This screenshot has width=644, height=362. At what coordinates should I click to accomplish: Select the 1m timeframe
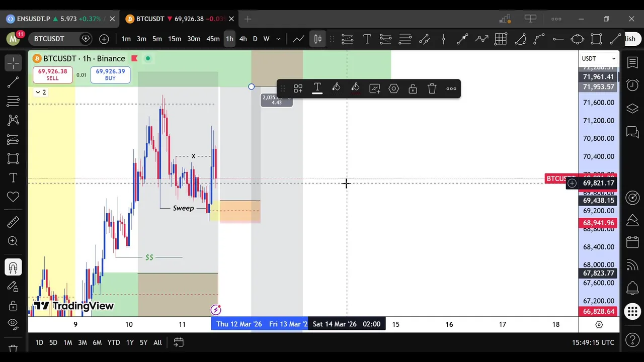(126, 39)
